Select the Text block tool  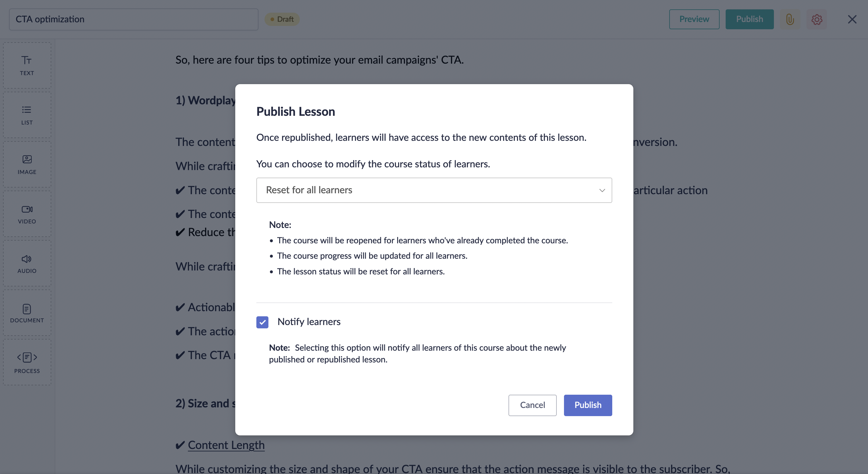pos(27,65)
